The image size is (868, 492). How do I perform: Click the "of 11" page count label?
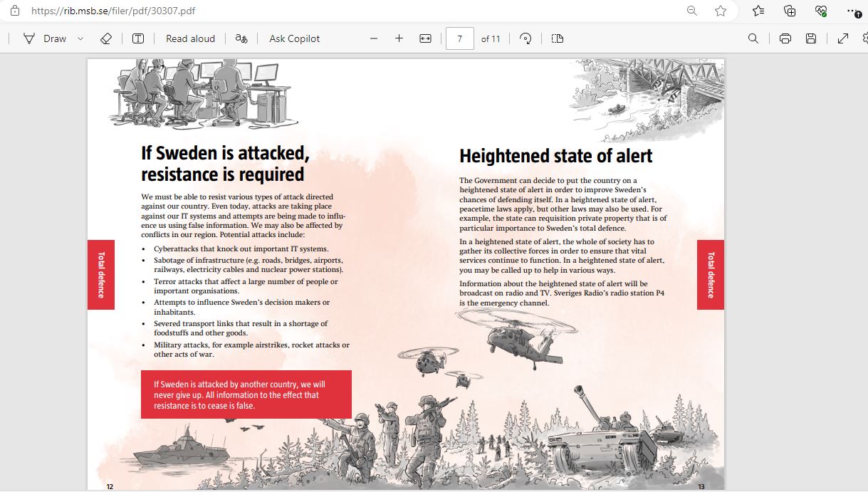tap(491, 38)
